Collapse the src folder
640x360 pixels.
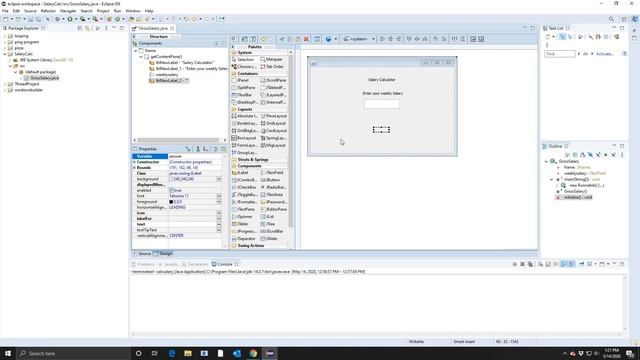10,66
